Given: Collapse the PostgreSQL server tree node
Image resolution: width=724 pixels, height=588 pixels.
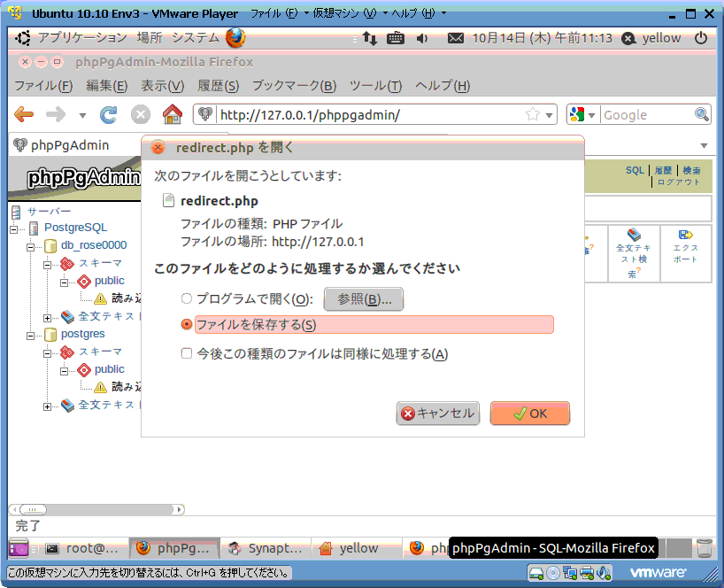Looking at the screenshot, I should [14, 229].
